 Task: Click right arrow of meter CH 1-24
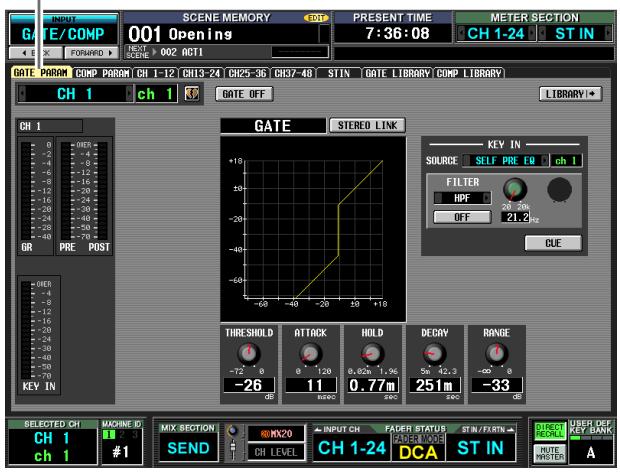(x=532, y=33)
